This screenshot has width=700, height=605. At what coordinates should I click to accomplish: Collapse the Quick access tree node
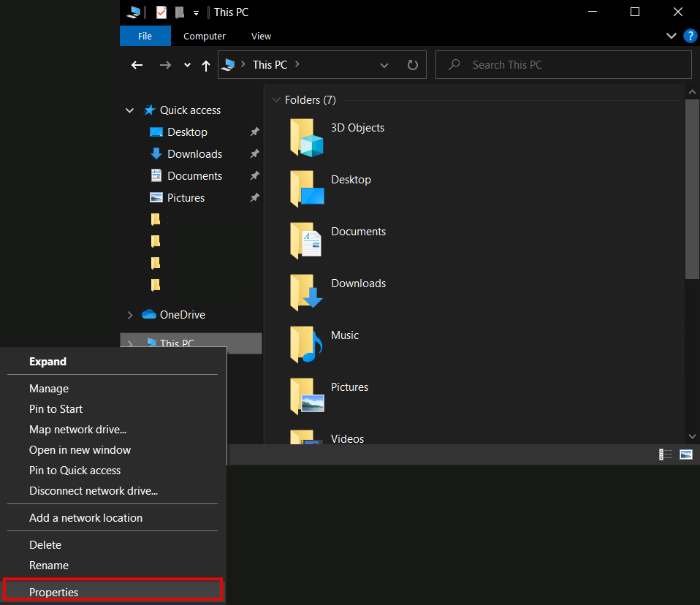click(x=130, y=110)
